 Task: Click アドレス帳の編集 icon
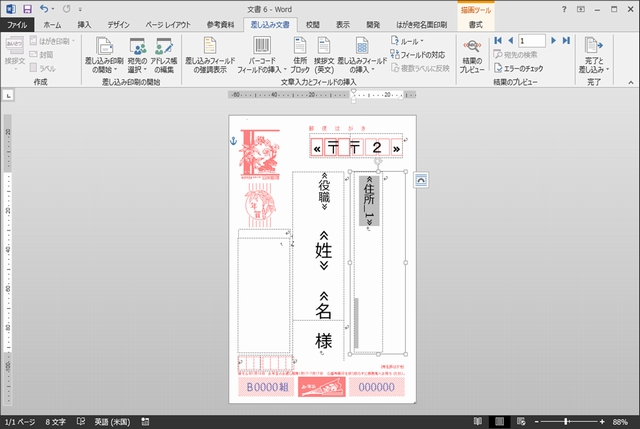tap(164, 55)
